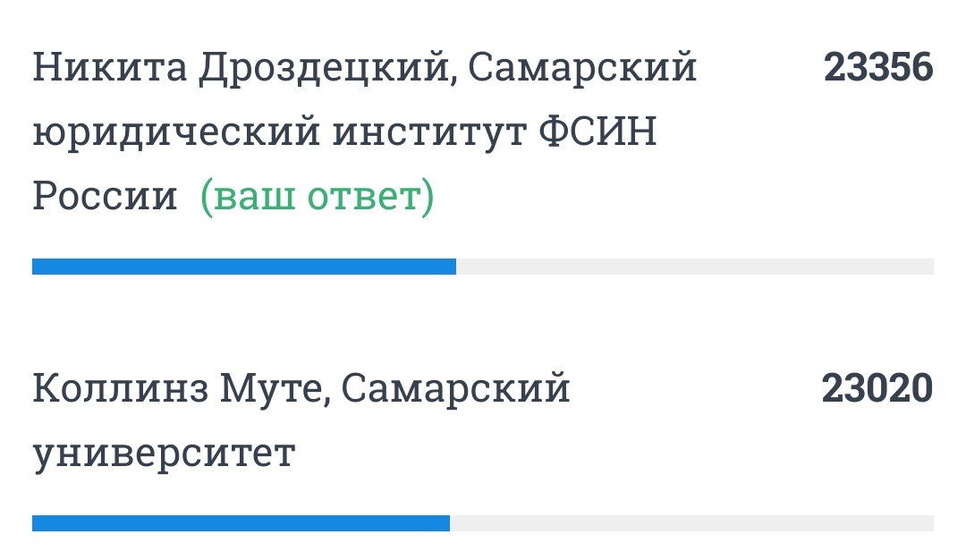
Task: Select the green "ваш ответ" label
Action: click(x=318, y=196)
